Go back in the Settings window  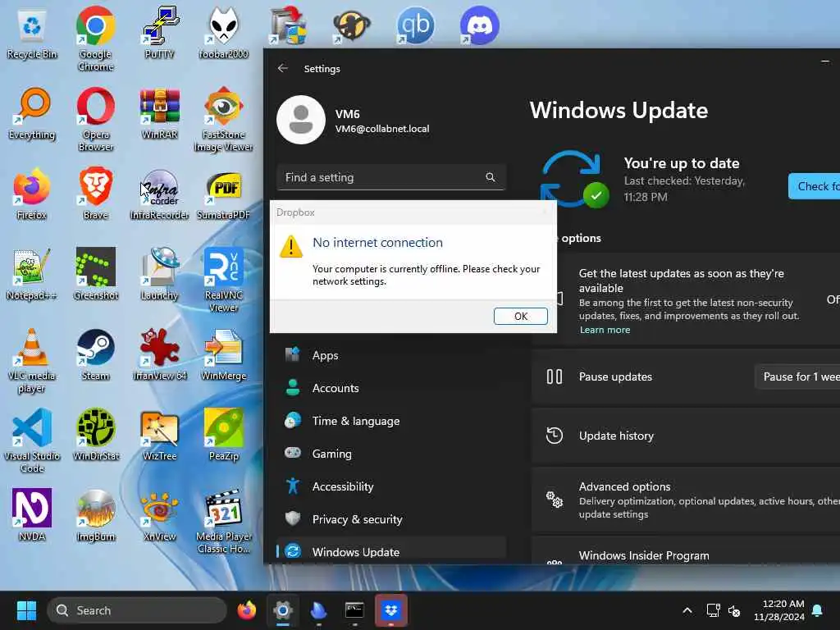(283, 68)
